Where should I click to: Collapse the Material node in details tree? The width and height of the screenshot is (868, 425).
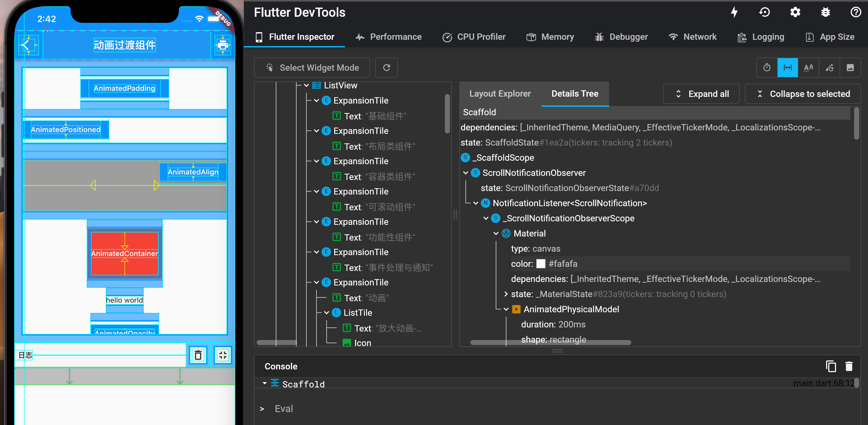click(496, 233)
